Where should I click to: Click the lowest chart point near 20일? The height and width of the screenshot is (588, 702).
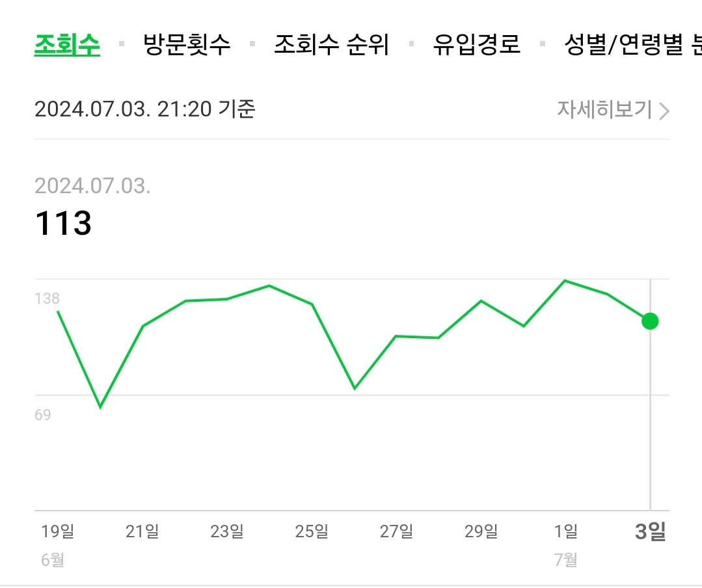coord(100,407)
